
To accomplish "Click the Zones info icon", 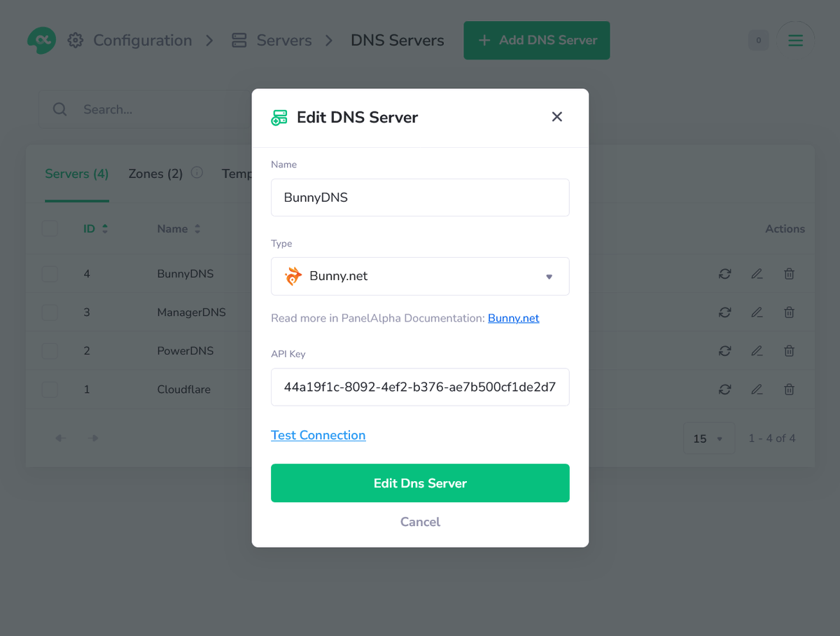I will (x=197, y=172).
